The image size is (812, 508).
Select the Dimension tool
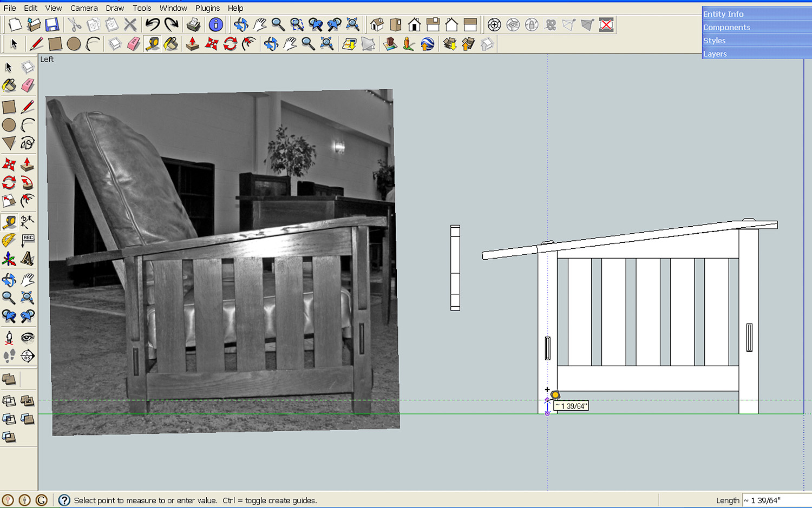[x=28, y=221]
